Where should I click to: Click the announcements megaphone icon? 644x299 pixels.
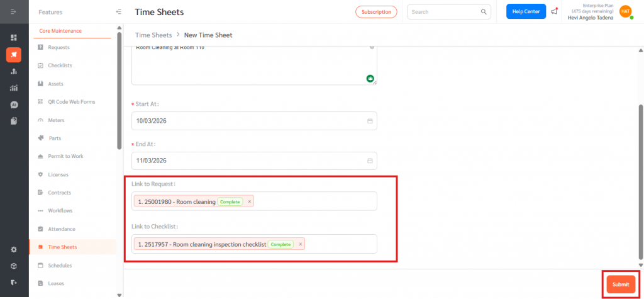(x=554, y=11)
